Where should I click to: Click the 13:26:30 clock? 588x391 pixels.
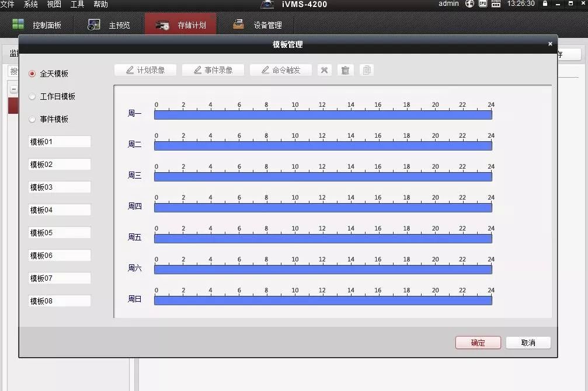click(521, 4)
